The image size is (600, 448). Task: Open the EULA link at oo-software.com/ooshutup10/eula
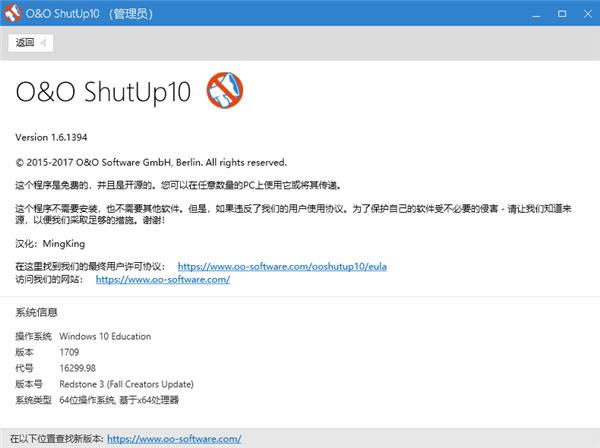pyautogui.click(x=282, y=266)
